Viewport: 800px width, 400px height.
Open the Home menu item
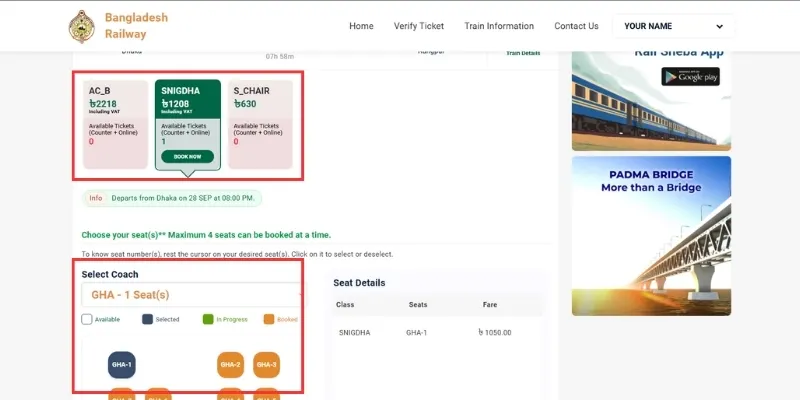point(361,26)
